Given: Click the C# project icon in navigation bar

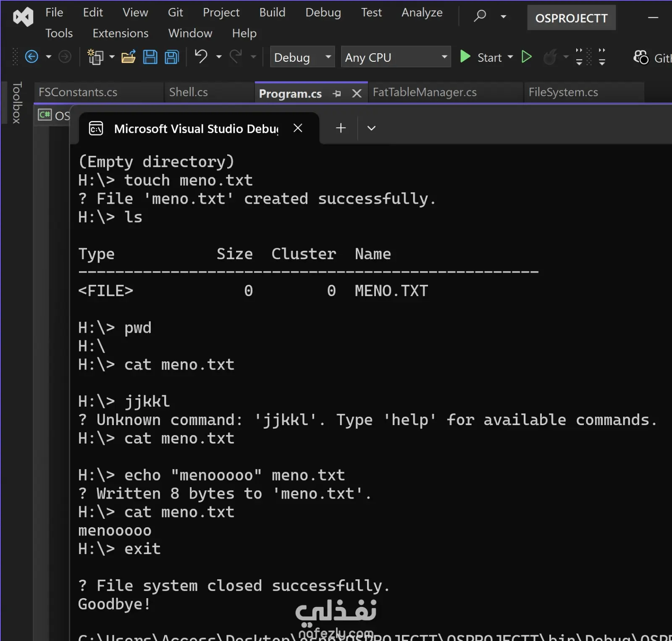Looking at the screenshot, I should tap(45, 115).
